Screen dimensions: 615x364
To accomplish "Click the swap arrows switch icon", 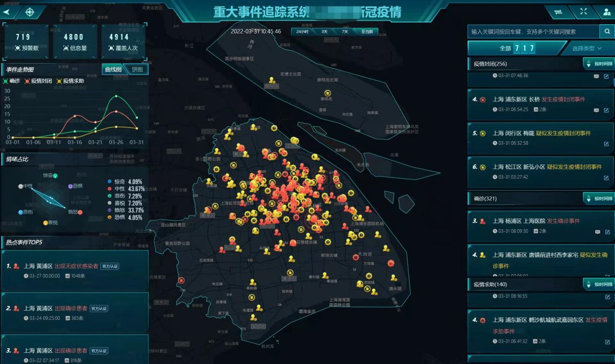I will [x=558, y=13].
